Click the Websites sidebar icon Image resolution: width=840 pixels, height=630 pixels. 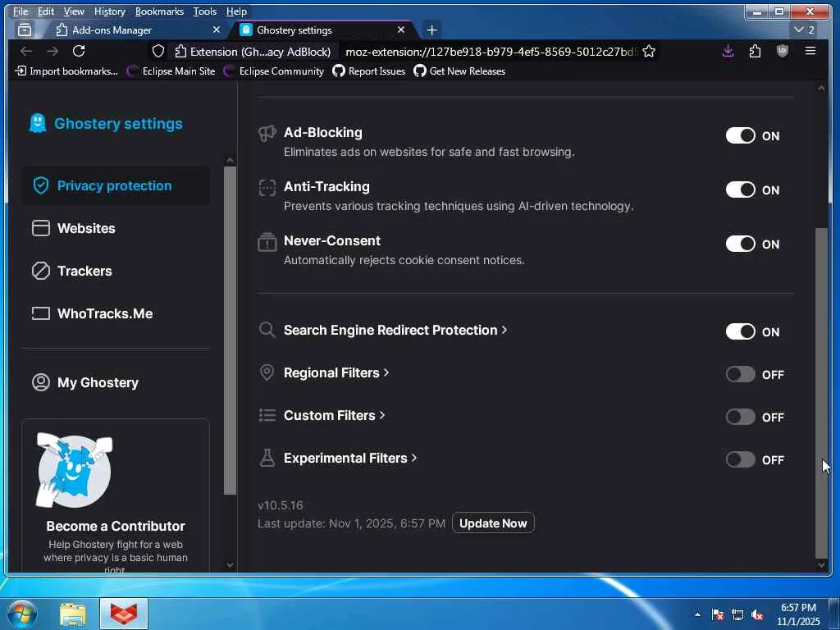coord(41,228)
